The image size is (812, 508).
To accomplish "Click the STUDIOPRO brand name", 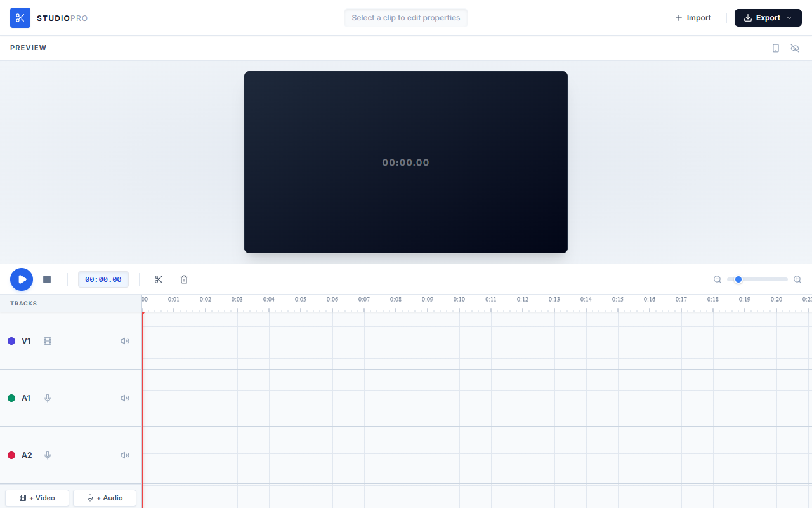I will pos(62,18).
